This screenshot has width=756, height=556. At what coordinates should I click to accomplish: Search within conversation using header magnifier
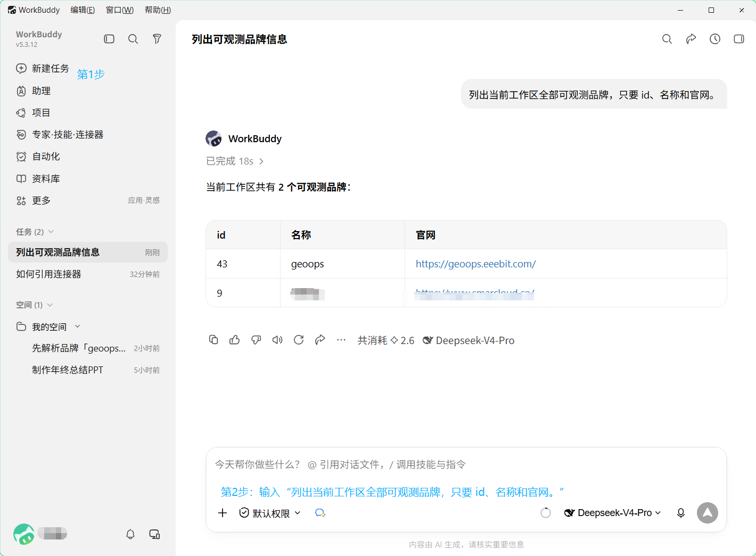(x=667, y=39)
